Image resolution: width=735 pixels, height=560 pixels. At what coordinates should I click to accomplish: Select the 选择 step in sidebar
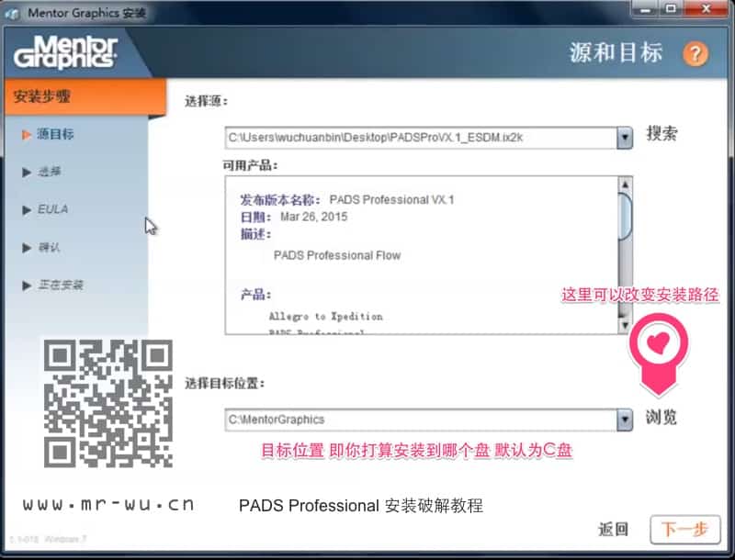point(50,172)
